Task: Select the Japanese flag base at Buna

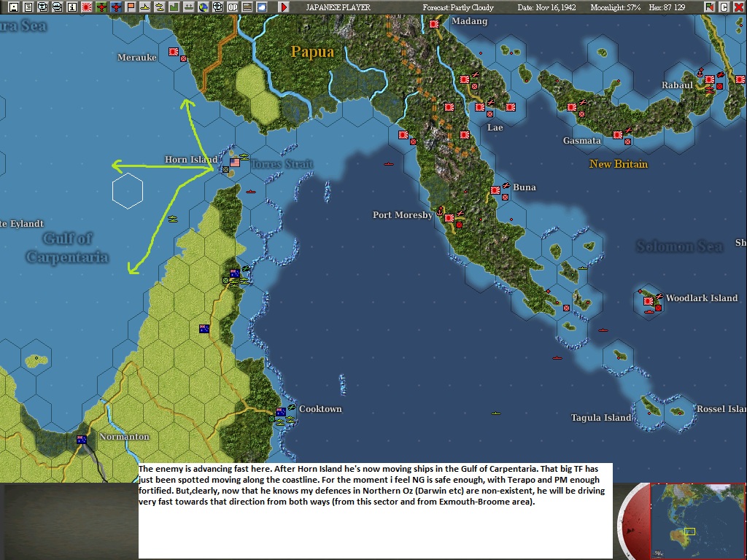Action: (495, 190)
